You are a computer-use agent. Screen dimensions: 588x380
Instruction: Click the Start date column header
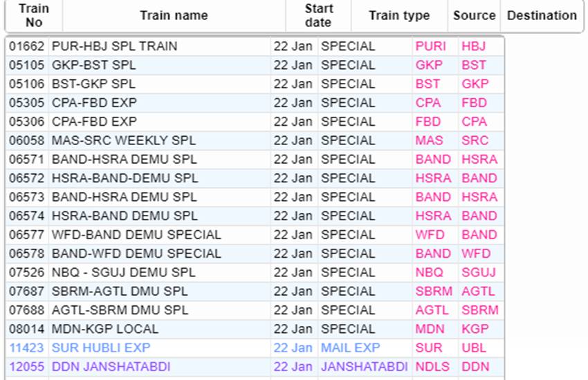click(318, 15)
